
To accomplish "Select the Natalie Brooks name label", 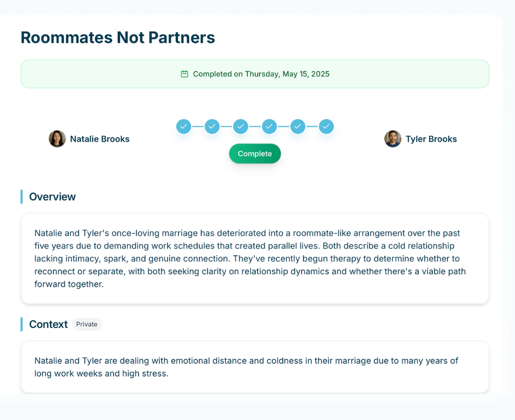I will (100, 139).
